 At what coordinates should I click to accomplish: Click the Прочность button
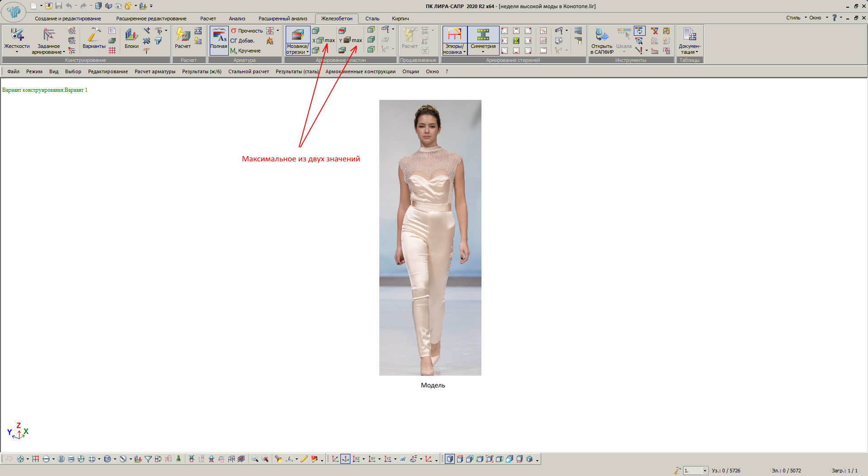(247, 31)
